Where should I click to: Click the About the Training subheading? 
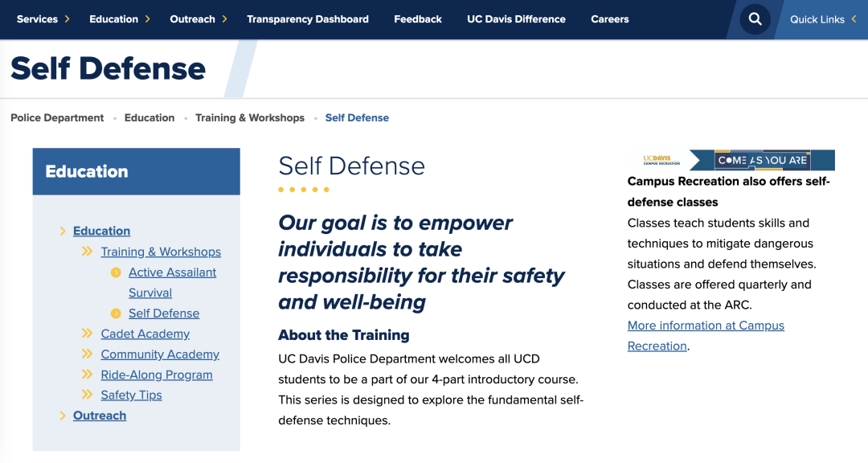pos(344,335)
